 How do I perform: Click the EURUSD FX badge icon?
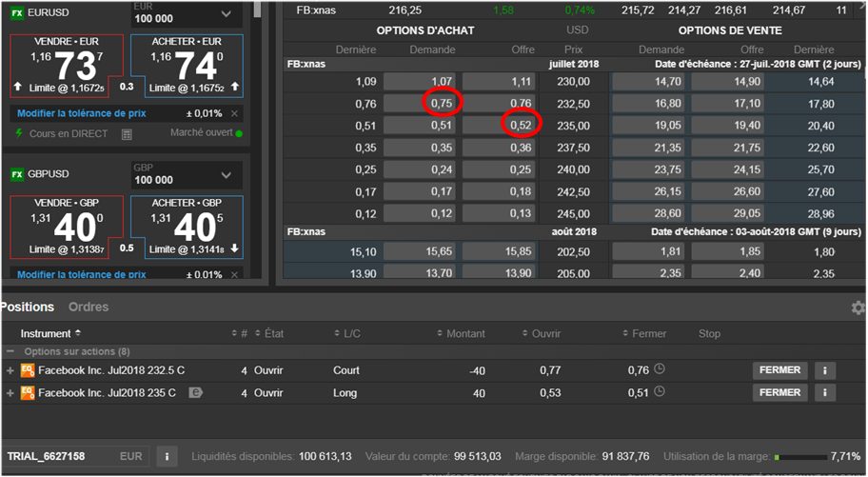(x=17, y=12)
